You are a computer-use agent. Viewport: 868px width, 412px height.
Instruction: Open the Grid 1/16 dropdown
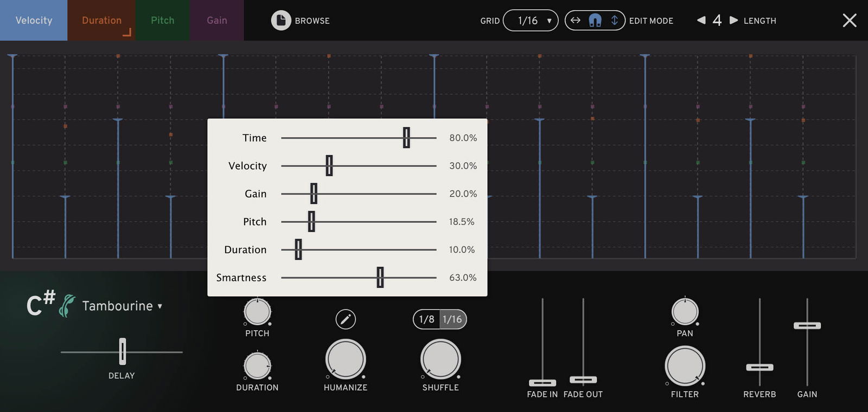tap(531, 21)
